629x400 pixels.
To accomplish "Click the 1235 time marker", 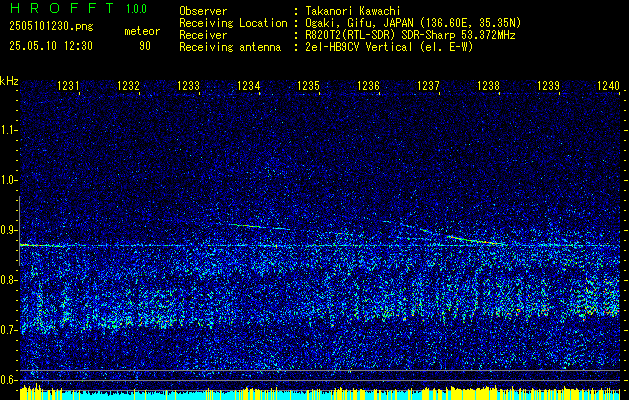I will tap(308, 85).
